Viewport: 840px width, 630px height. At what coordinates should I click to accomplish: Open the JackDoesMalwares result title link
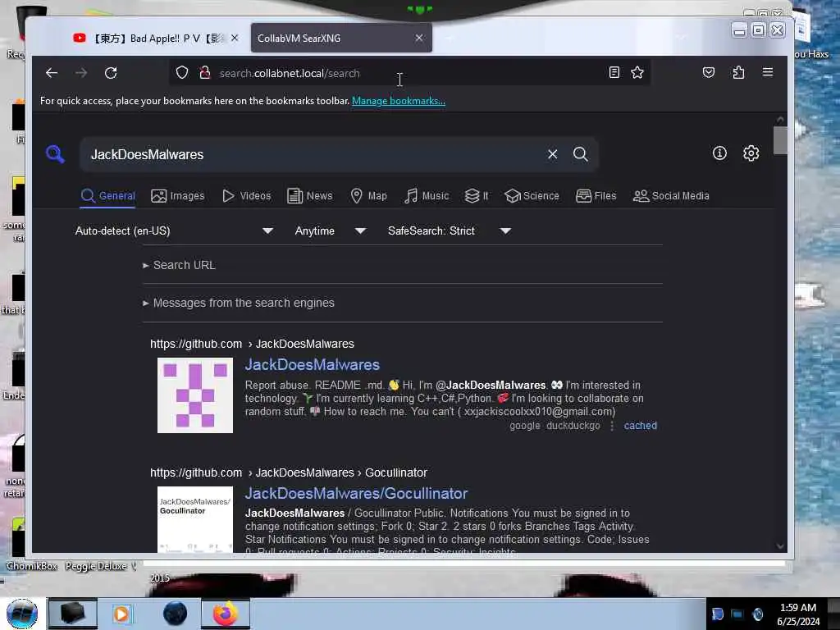click(313, 365)
